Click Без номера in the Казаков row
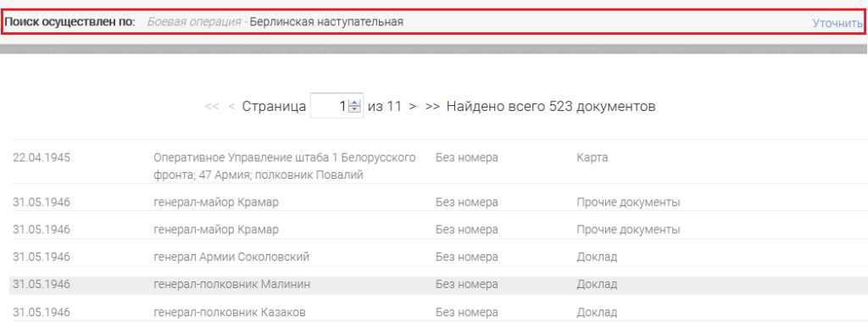This screenshot has width=868, height=322. (x=467, y=312)
